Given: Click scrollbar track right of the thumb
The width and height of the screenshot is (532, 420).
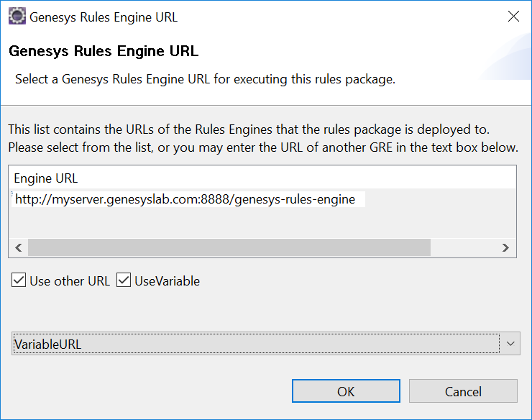Looking at the screenshot, I should pos(464,247).
